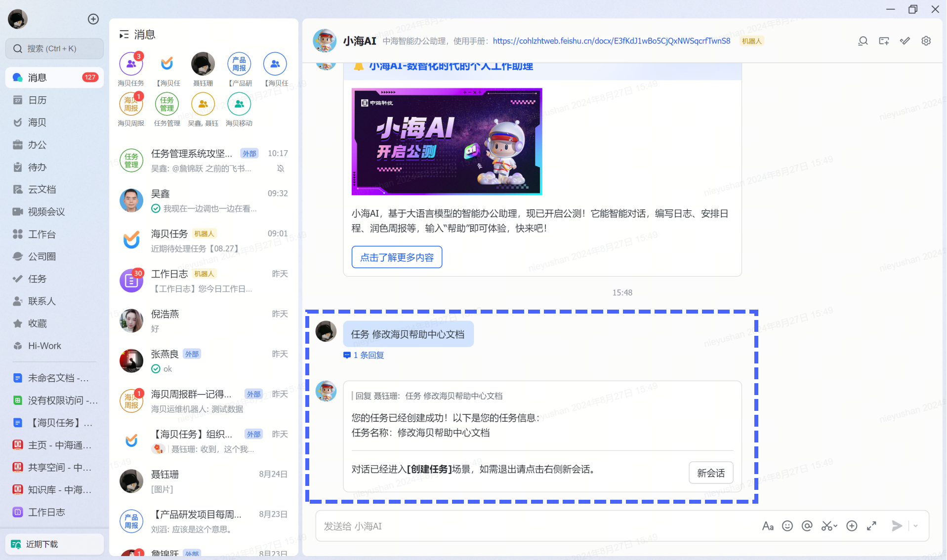Open text formatting Aa icon

click(x=768, y=526)
